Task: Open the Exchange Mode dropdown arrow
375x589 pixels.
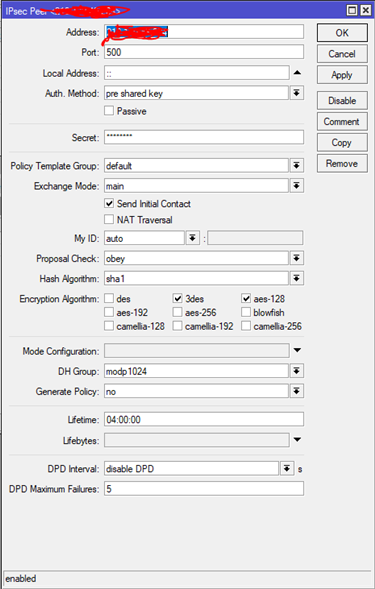Action: click(296, 186)
